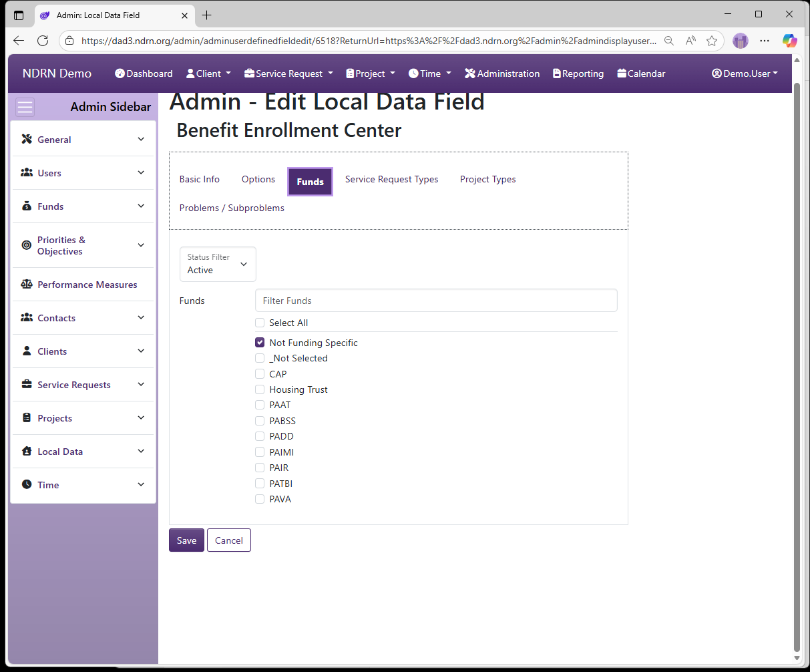The width and height of the screenshot is (810, 672).
Task: Click the page vertical scrollbar
Action: click(x=797, y=367)
